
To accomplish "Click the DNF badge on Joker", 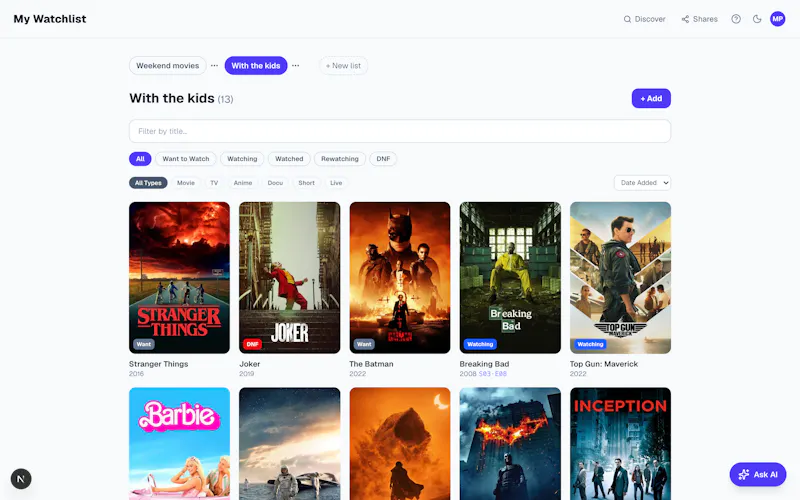I will coord(252,344).
